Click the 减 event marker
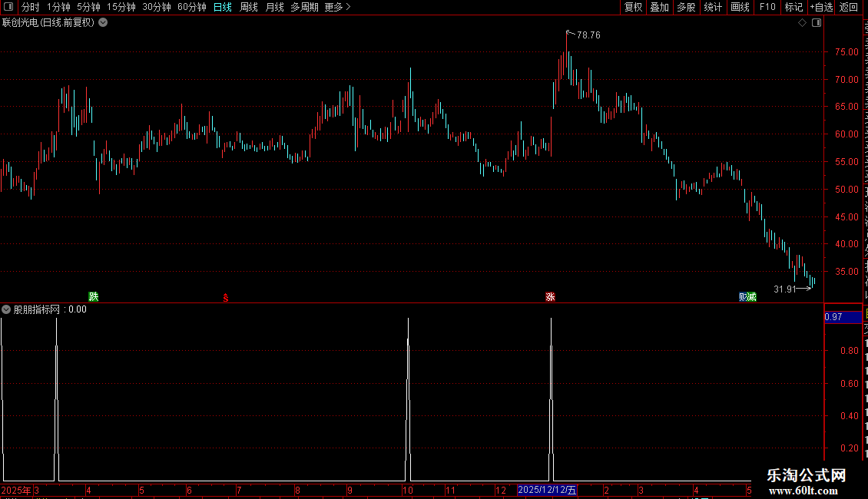868x499 pixels. [x=752, y=296]
